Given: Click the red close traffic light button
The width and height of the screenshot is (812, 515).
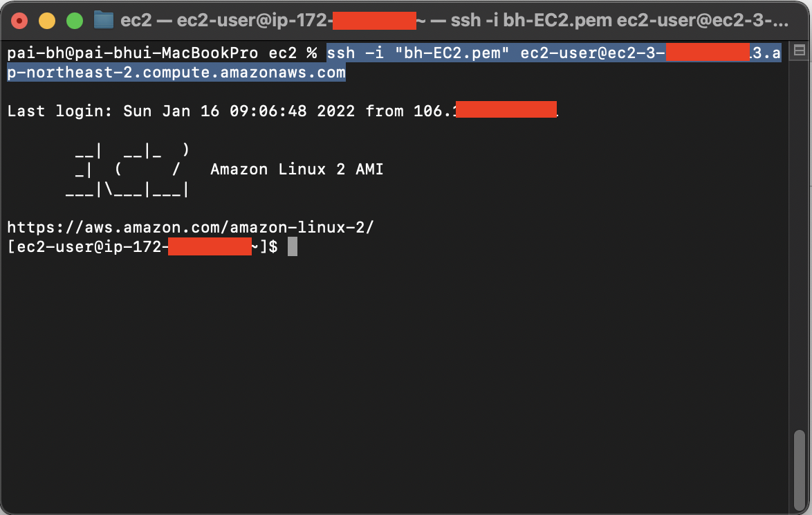Looking at the screenshot, I should pyautogui.click(x=19, y=20).
